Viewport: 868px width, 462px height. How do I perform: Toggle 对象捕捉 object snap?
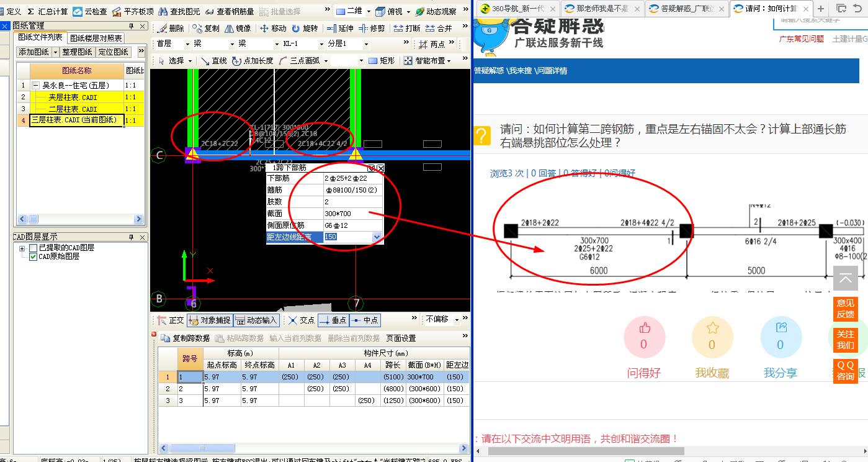pos(209,320)
